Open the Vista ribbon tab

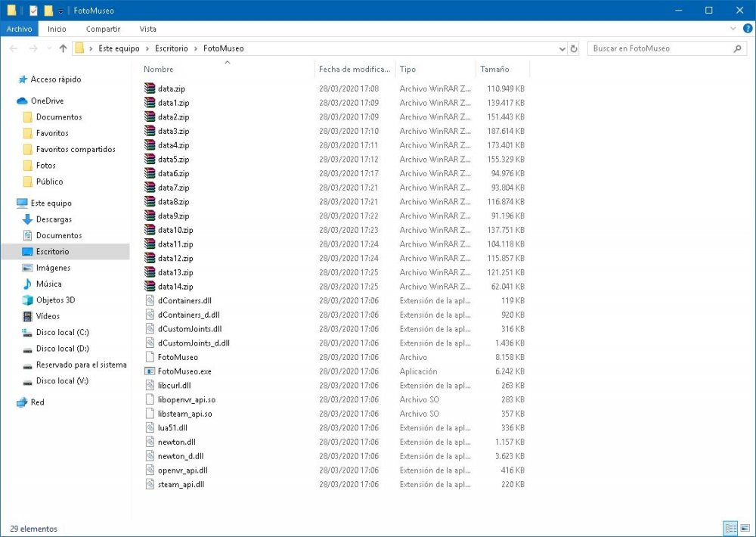(147, 29)
